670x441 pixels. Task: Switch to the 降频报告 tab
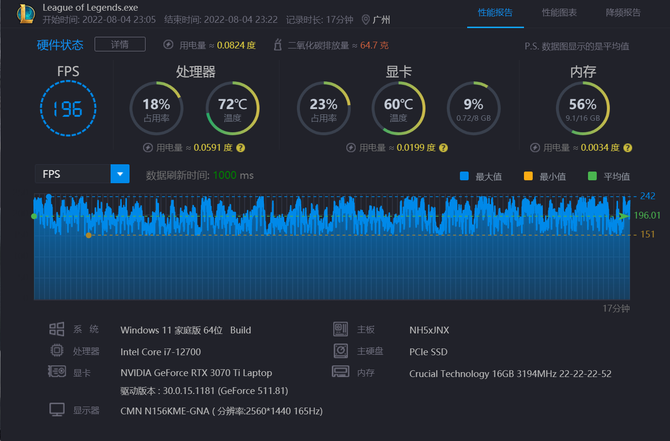[623, 13]
